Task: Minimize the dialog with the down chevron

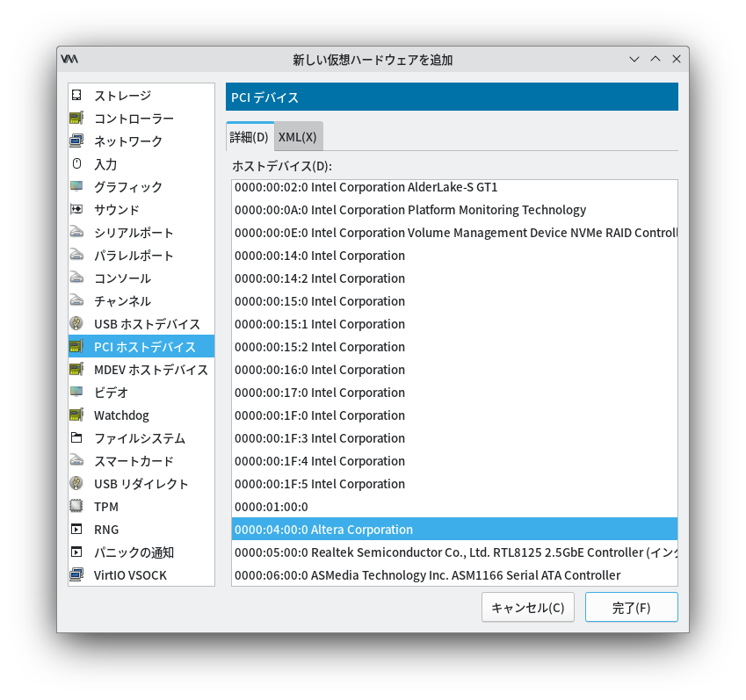Action: [634, 59]
